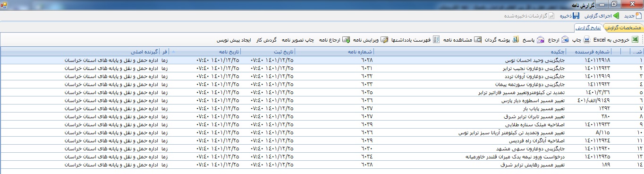
Task: Click ایجاد پیش نویس create draft
Action: (234, 40)
